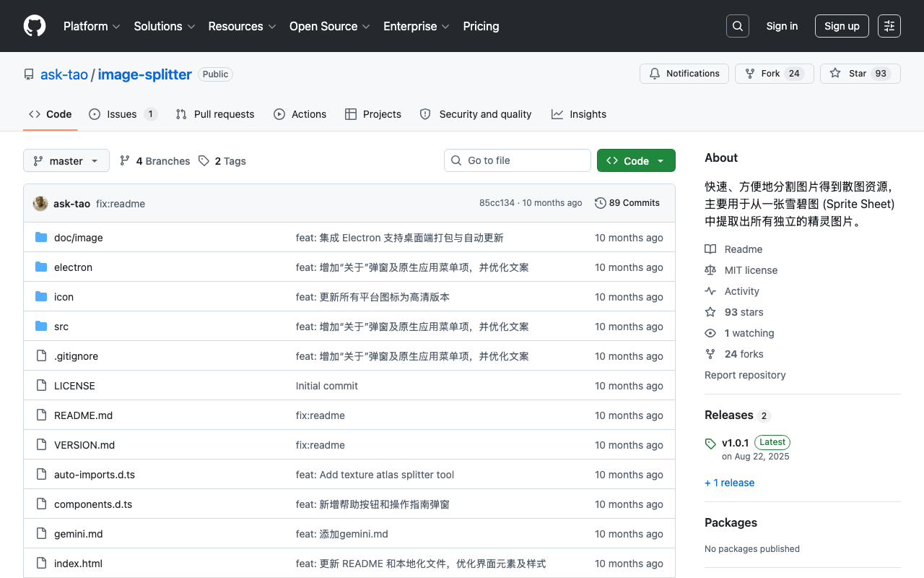Click the Notifications bell button
924x578 pixels.
pos(684,74)
